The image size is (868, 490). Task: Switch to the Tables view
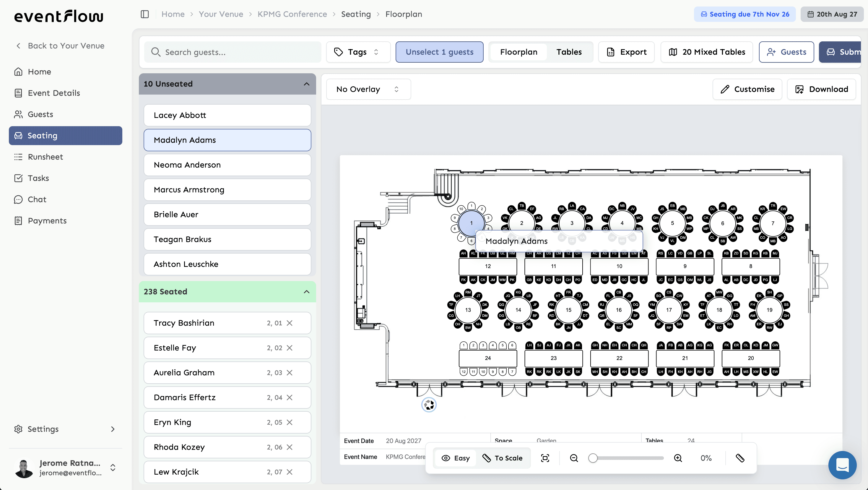click(x=569, y=52)
